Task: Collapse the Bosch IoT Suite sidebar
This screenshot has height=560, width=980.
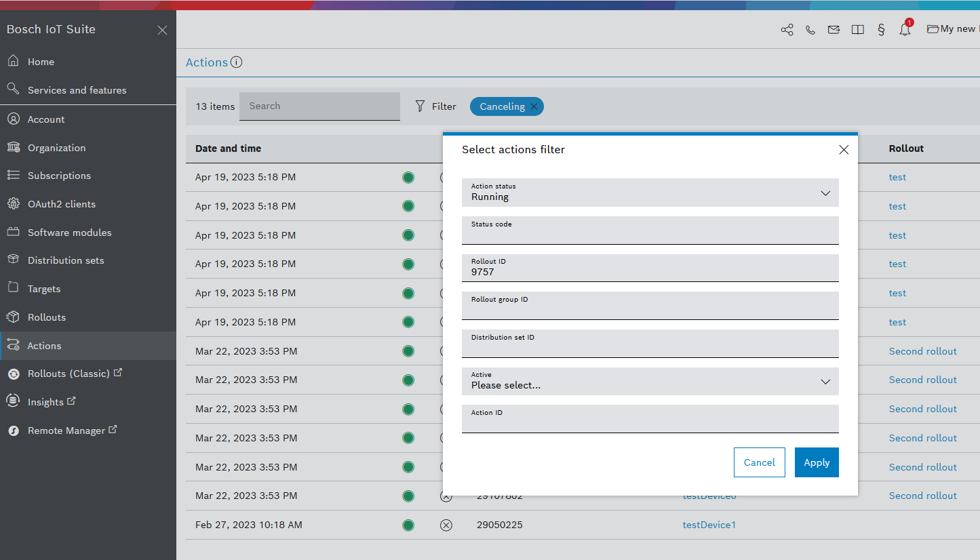Action: (x=162, y=30)
